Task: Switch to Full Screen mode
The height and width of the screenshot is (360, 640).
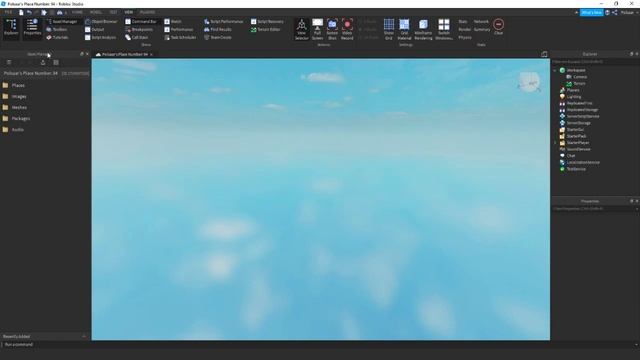Action: click(x=318, y=29)
